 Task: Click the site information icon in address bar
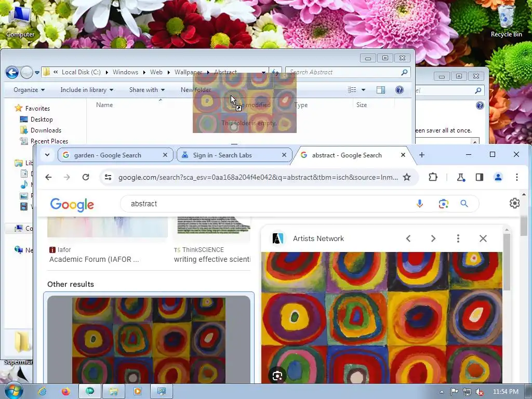108,177
